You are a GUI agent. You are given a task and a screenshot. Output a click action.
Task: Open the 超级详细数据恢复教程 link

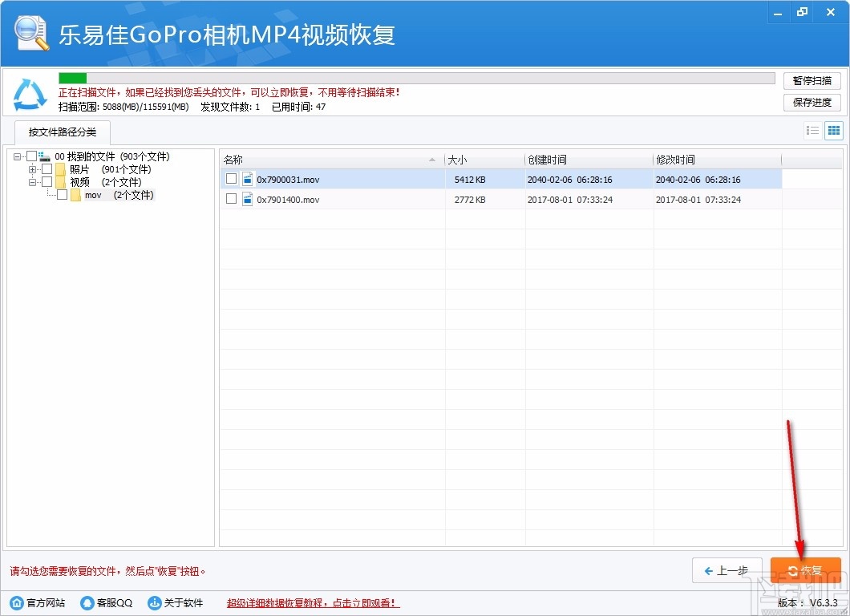tap(314, 603)
